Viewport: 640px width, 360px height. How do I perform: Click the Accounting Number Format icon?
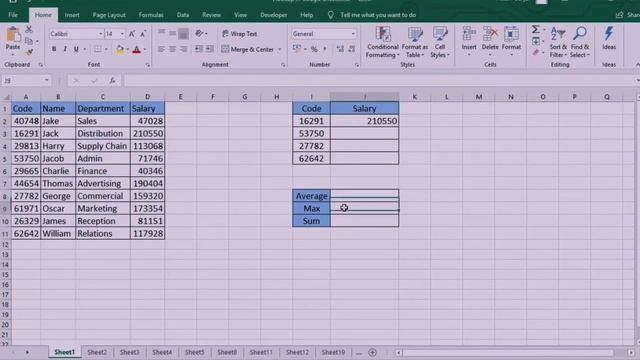pos(297,49)
